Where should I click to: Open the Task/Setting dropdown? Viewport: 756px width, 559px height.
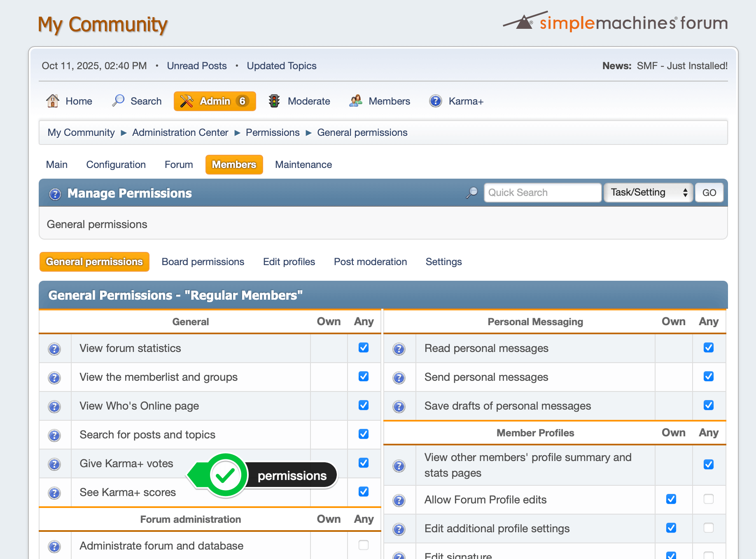(648, 193)
